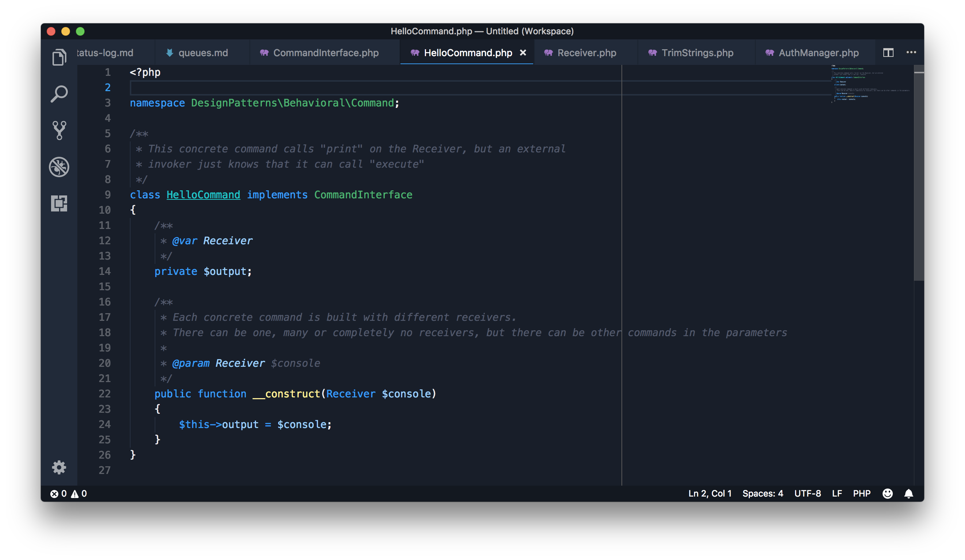Open the notifications bell

(908, 493)
